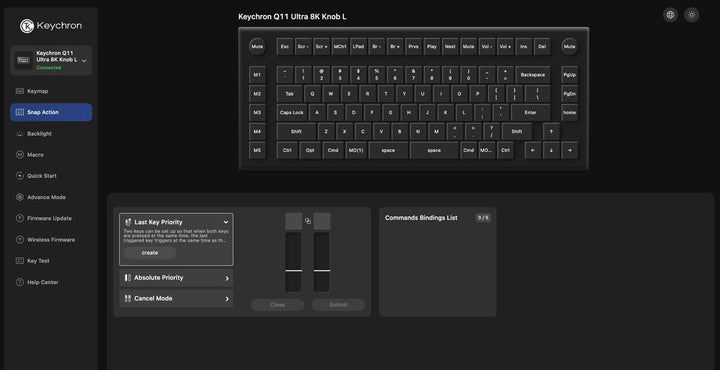Image resolution: width=720 pixels, height=370 pixels.
Task: Select the M4 macro key
Action: point(257,131)
